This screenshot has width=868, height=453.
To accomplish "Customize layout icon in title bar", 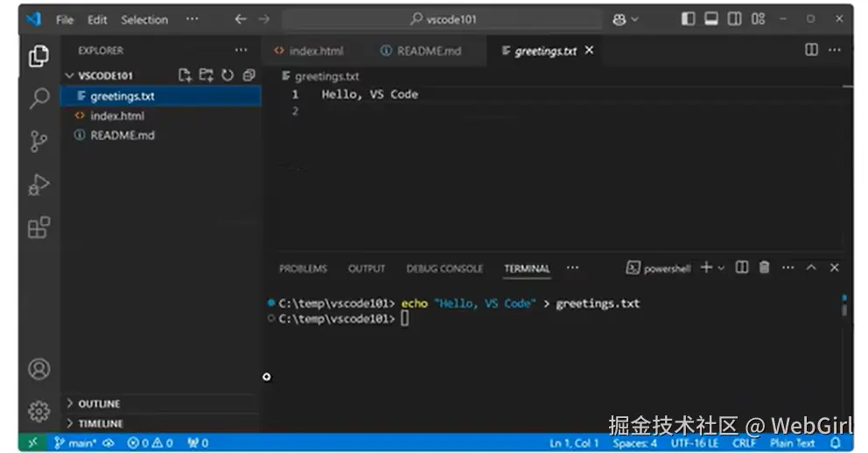I will tap(758, 19).
